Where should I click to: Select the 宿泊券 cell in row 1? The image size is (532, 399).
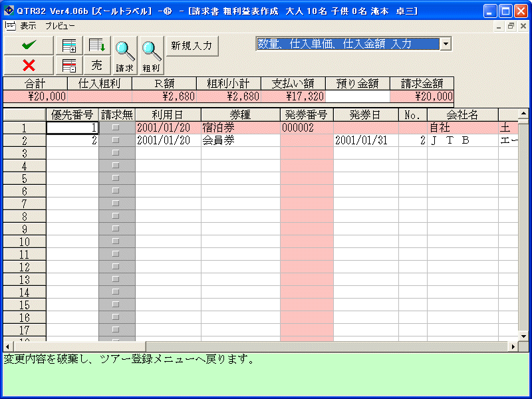240,128
